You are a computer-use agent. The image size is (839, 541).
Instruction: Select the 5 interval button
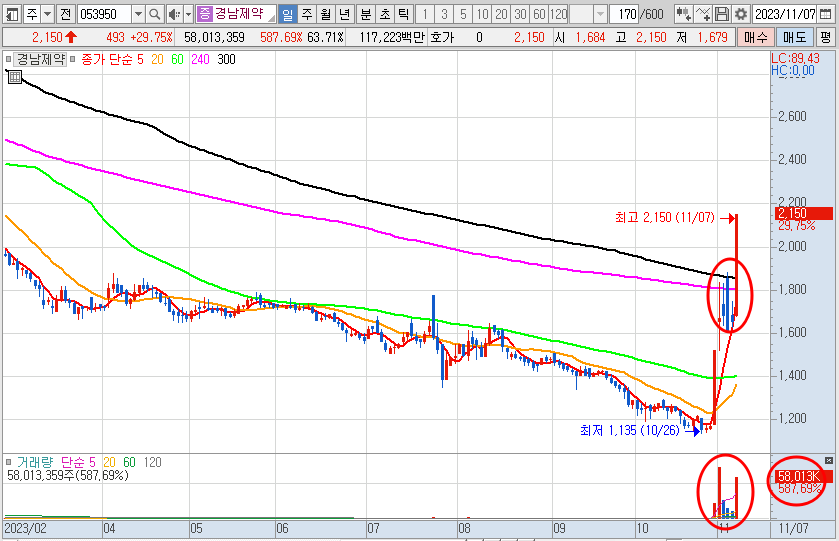tap(463, 14)
